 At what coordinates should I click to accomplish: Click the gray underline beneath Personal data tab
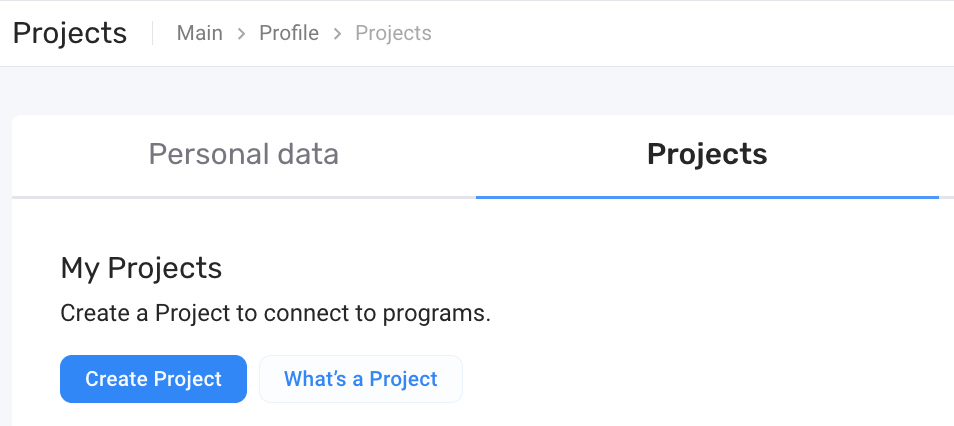[243, 197]
